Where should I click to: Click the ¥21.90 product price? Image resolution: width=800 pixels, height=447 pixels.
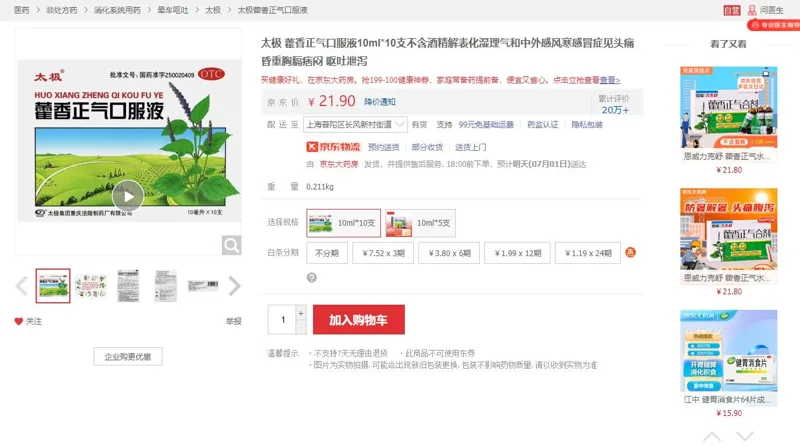click(332, 101)
